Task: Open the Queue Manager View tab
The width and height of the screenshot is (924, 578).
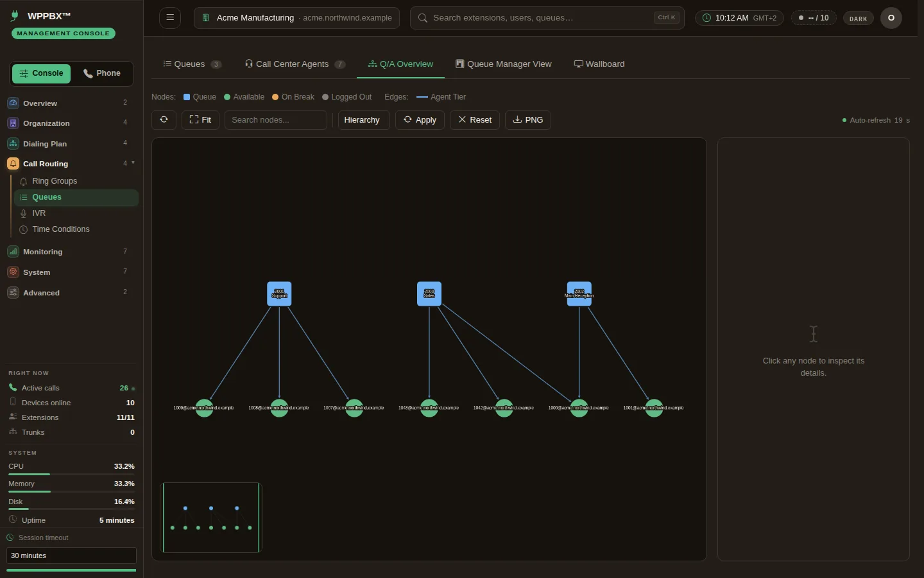Action: (x=504, y=64)
